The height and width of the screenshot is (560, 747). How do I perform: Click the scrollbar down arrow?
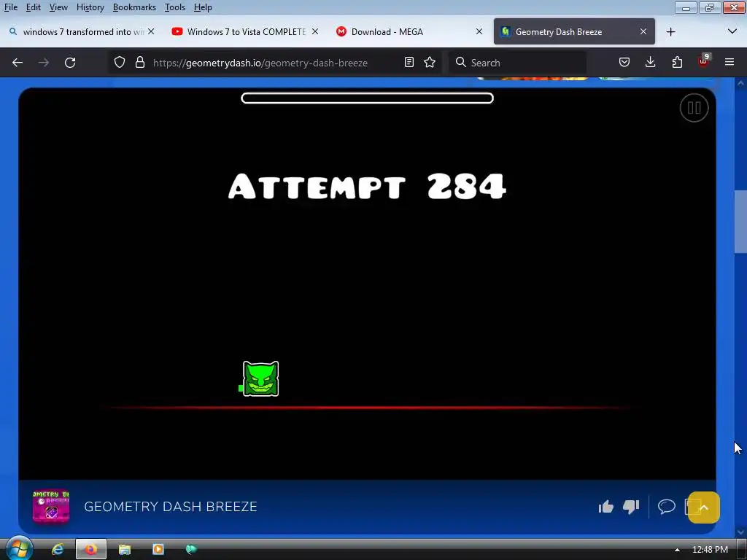click(740, 532)
